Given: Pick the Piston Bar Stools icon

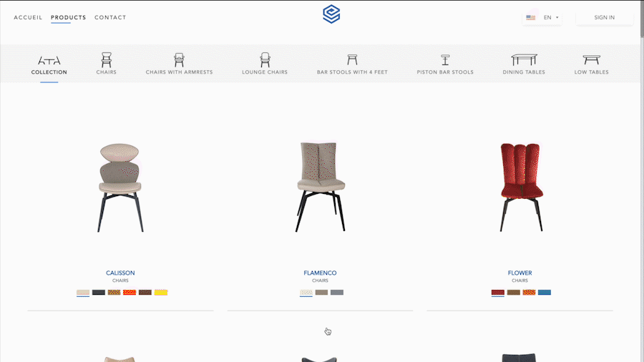Looking at the screenshot, I should point(445,60).
